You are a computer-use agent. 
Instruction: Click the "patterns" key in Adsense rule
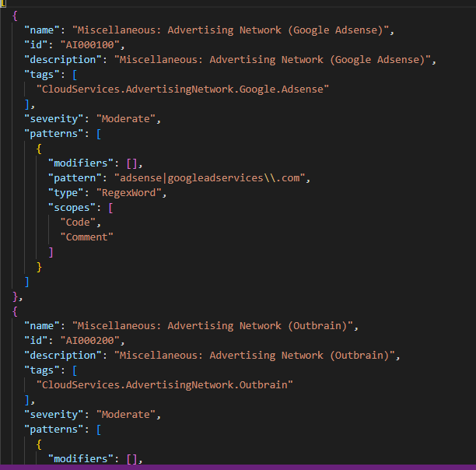(54, 134)
